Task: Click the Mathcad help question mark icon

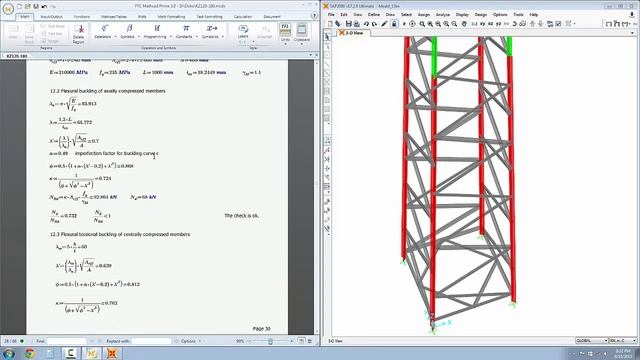Action: [314, 16]
